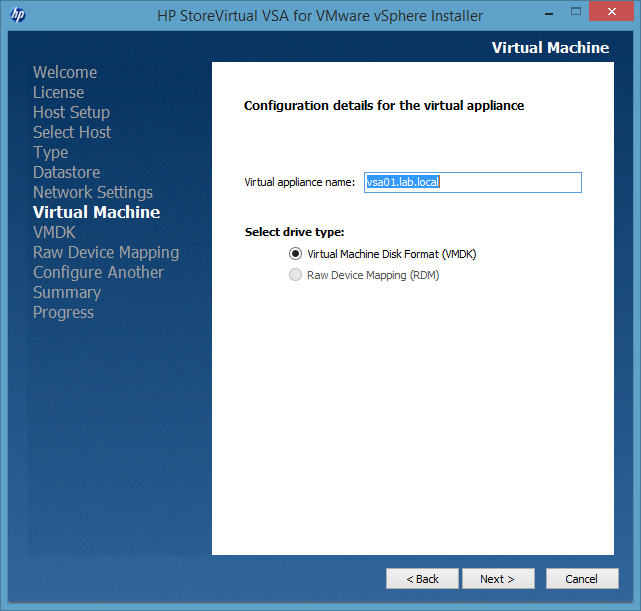Click the Back button
641x611 pixels.
(x=422, y=579)
